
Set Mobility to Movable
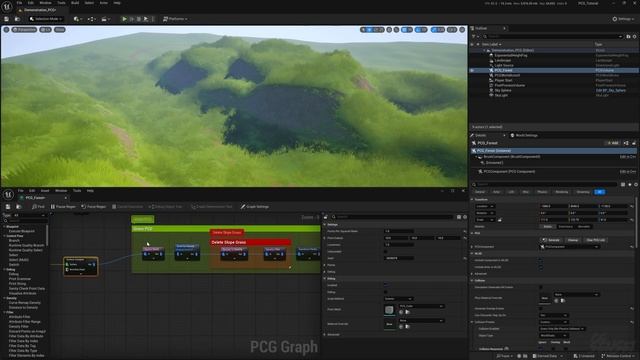(584, 227)
